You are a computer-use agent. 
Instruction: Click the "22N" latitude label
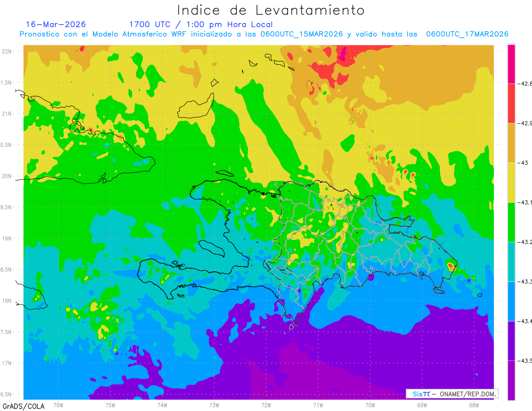click(8, 51)
